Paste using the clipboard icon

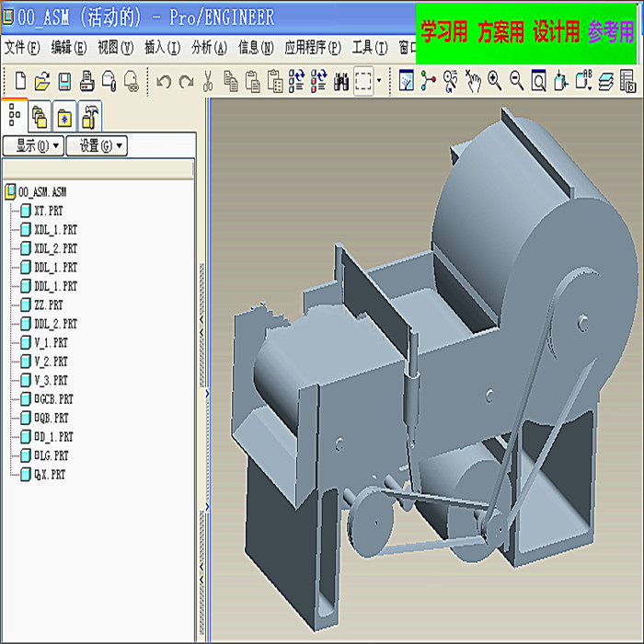tap(253, 81)
